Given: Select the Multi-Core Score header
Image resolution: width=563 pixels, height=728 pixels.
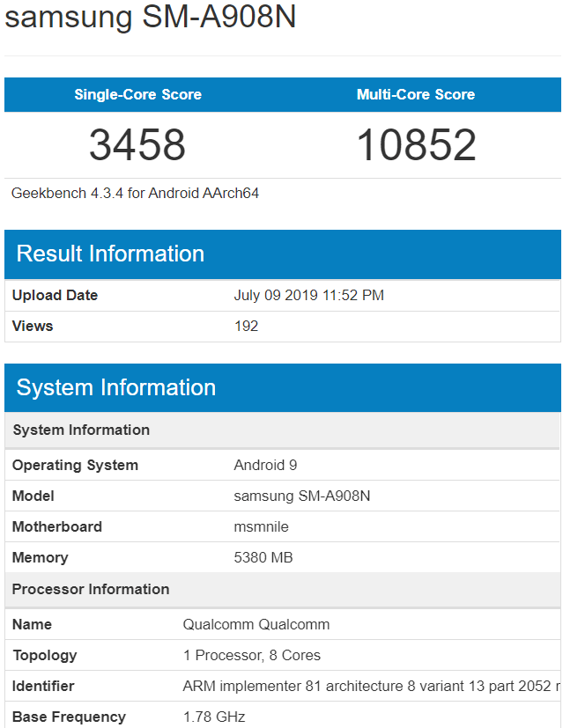Looking at the screenshot, I should click(x=416, y=94).
